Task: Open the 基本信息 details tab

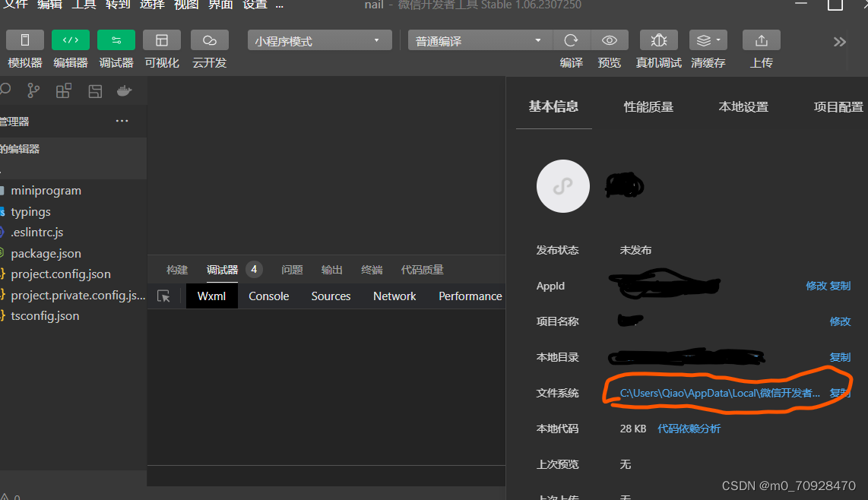Action: point(553,106)
